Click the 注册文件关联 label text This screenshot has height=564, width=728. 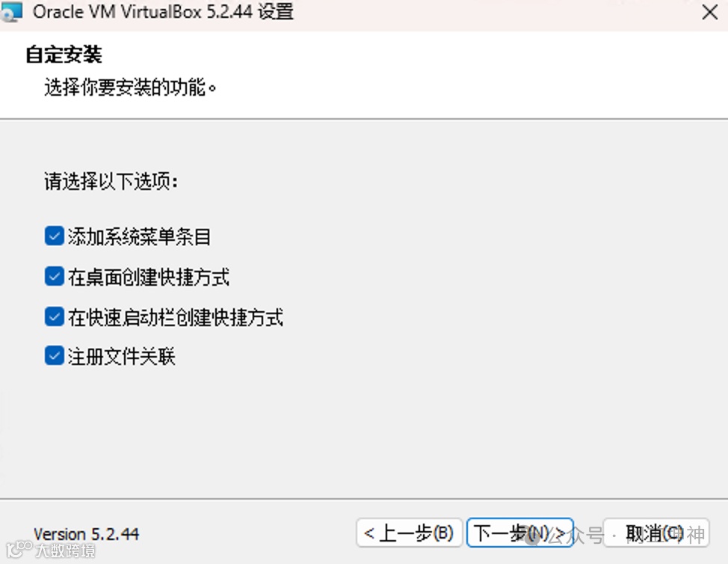122,357
